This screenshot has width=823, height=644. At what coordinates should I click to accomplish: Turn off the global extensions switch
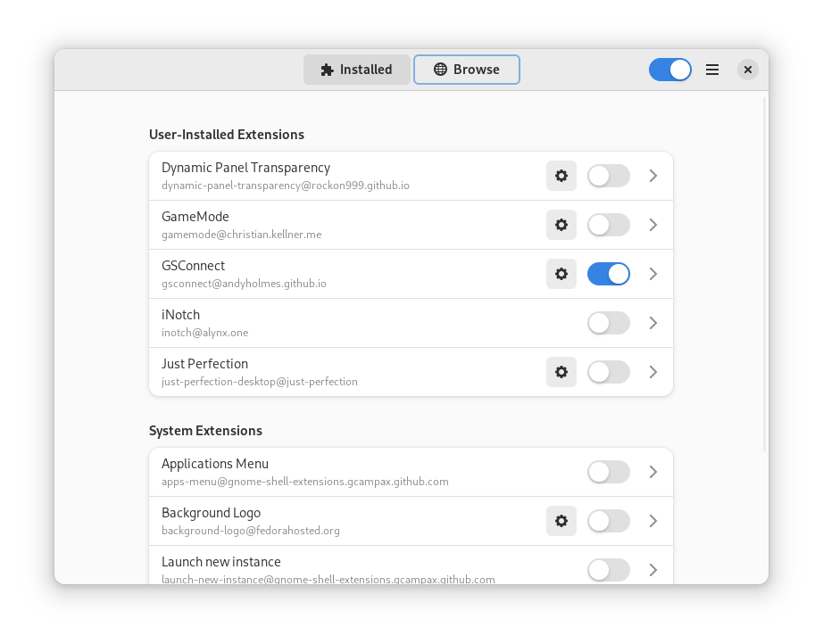click(670, 70)
